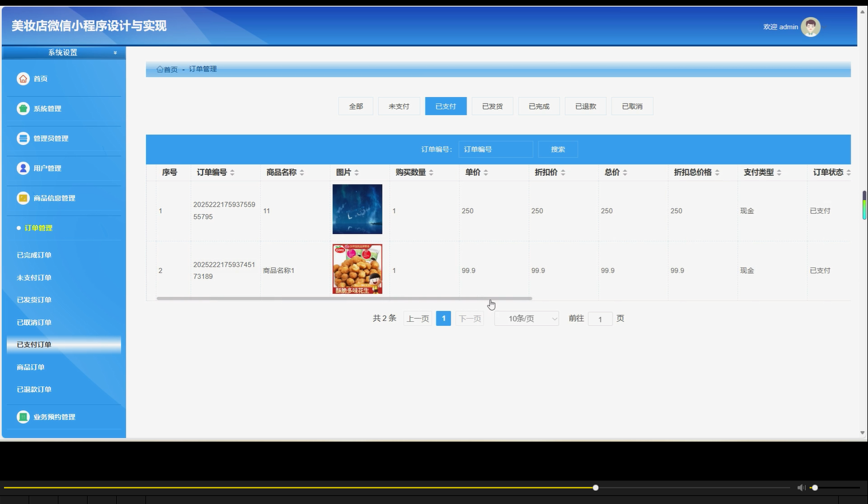Image resolution: width=868 pixels, height=504 pixels.
Task: Collapse the 系统设置 panel chevron
Action: (114, 52)
